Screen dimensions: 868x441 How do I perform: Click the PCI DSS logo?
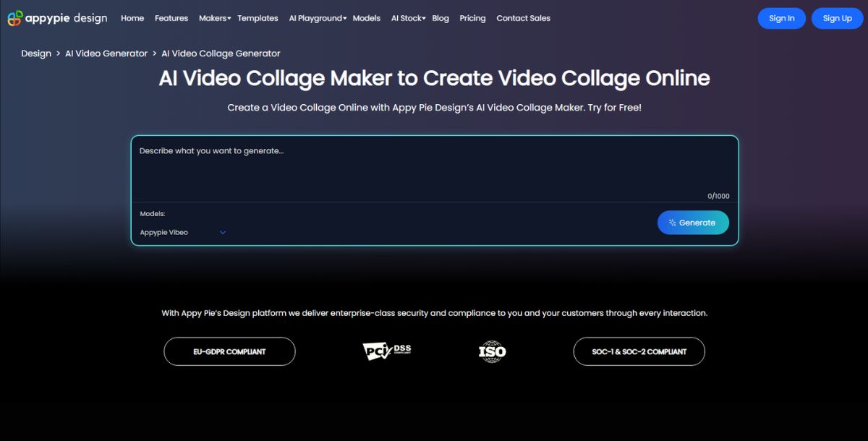(387, 351)
